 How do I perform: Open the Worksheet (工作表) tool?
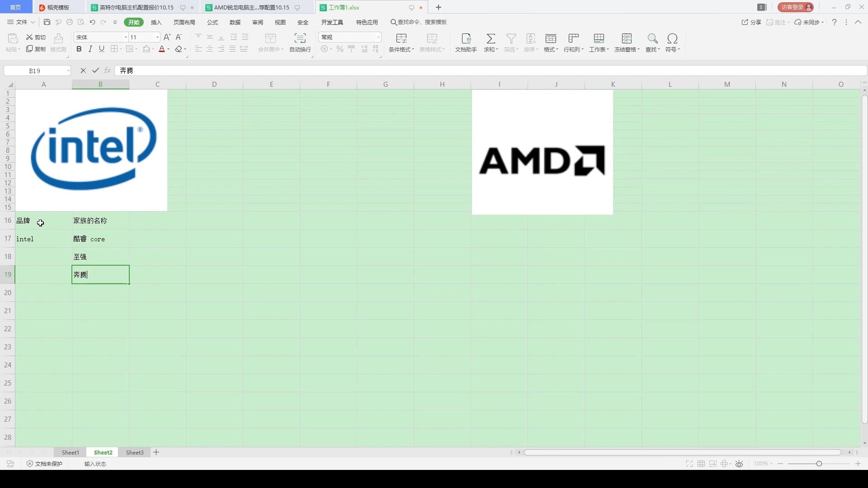[599, 42]
